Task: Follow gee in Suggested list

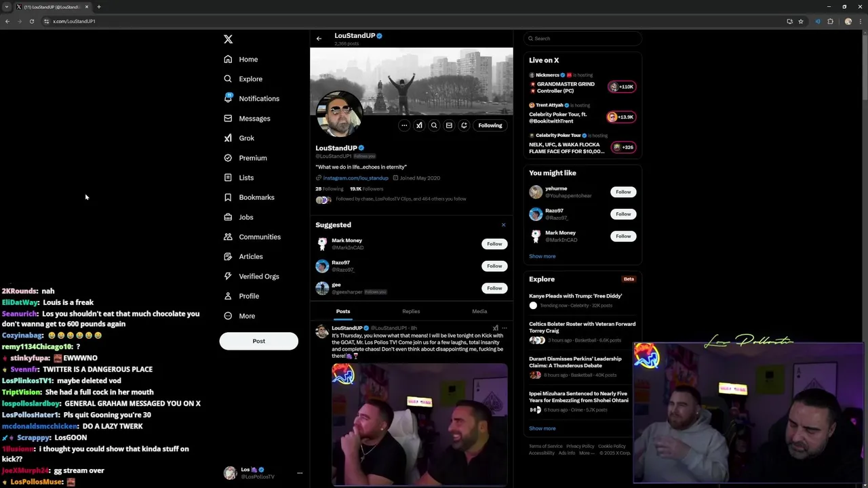Action: coord(494,288)
